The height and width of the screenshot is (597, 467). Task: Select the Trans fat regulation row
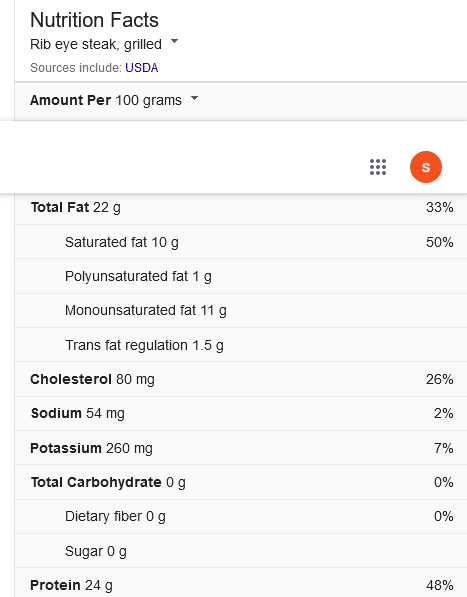241,345
